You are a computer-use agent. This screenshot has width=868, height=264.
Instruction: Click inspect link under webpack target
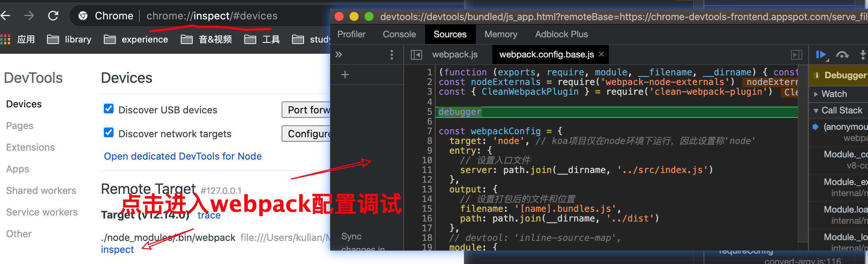pyautogui.click(x=117, y=249)
